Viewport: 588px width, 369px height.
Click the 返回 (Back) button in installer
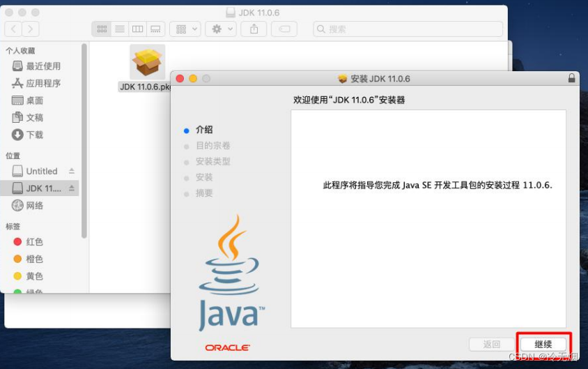492,344
